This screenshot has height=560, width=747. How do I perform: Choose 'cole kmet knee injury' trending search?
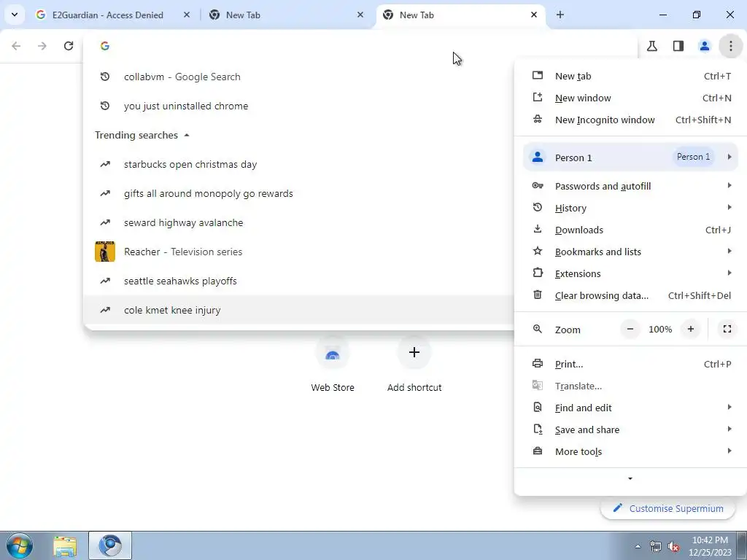pyautogui.click(x=299, y=310)
